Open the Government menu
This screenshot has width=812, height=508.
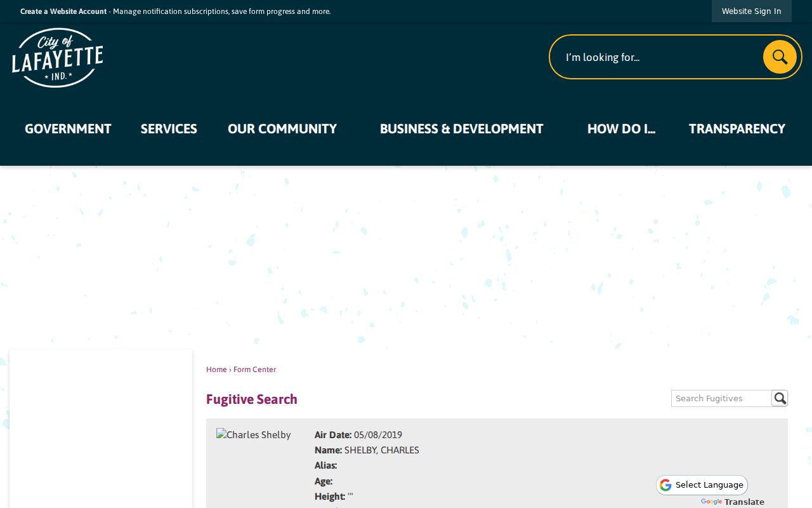68,129
